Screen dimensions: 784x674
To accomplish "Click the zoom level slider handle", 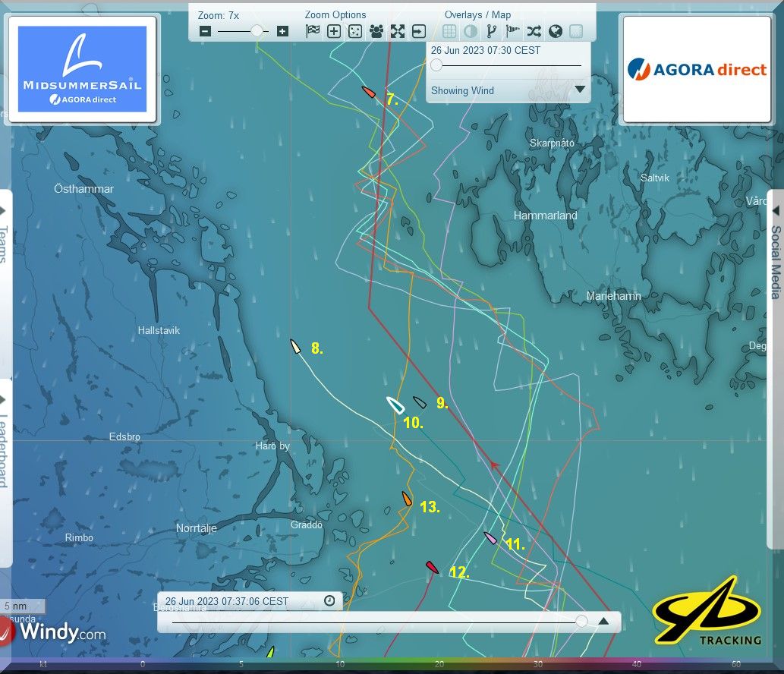I will point(258,31).
